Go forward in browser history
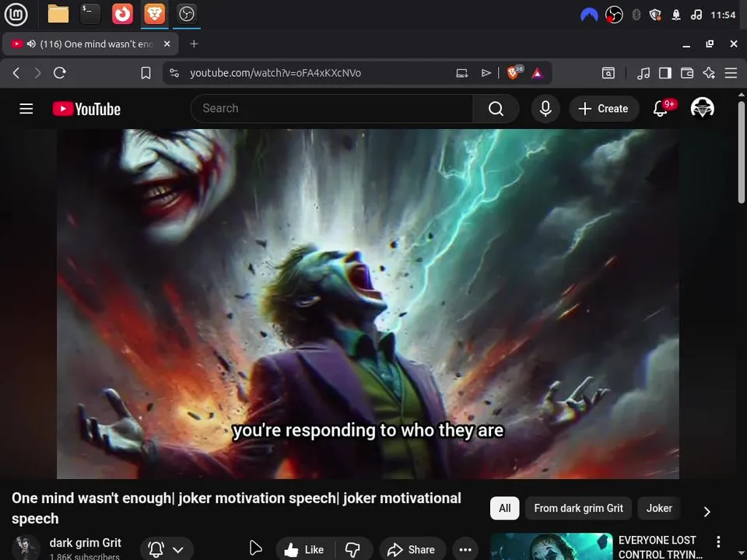Image resolution: width=747 pixels, height=560 pixels. [x=37, y=73]
